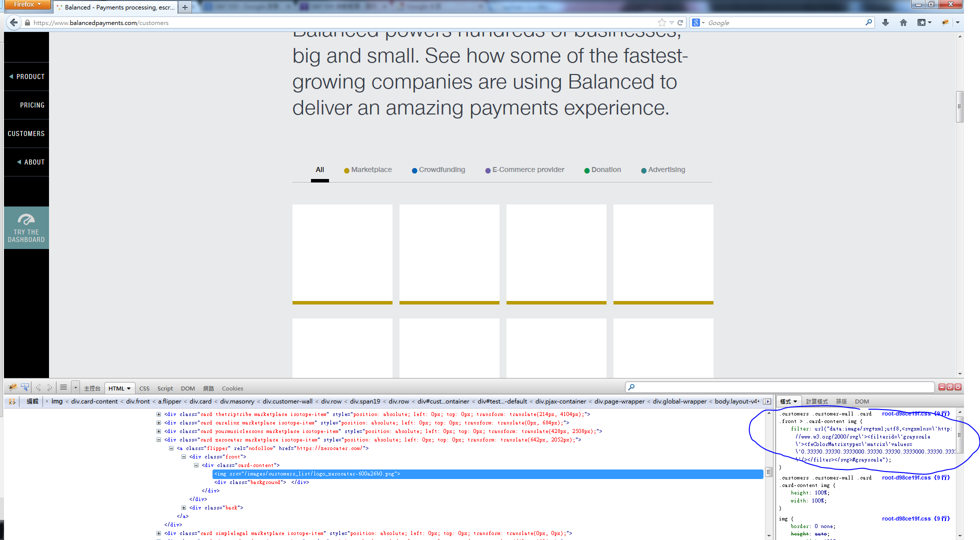Select the All filter tab

(x=320, y=170)
